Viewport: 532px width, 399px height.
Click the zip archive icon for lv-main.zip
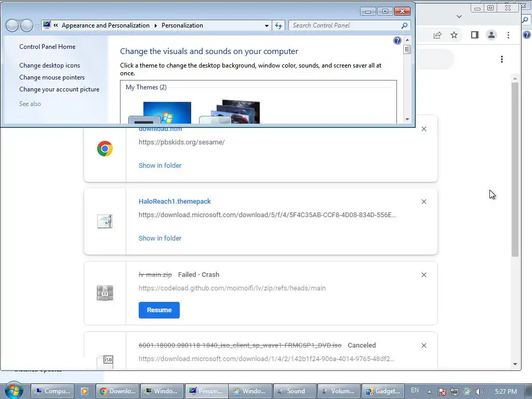(105, 293)
